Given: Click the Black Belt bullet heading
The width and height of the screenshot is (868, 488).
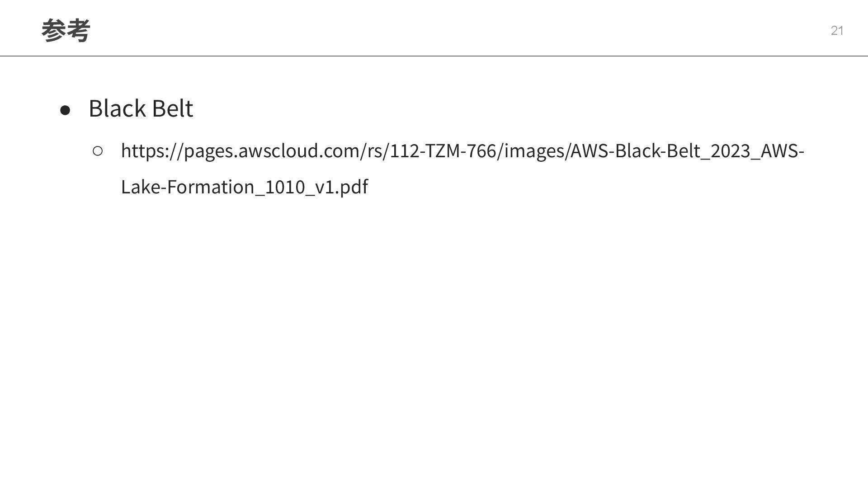Looking at the screenshot, I should 141,108.
